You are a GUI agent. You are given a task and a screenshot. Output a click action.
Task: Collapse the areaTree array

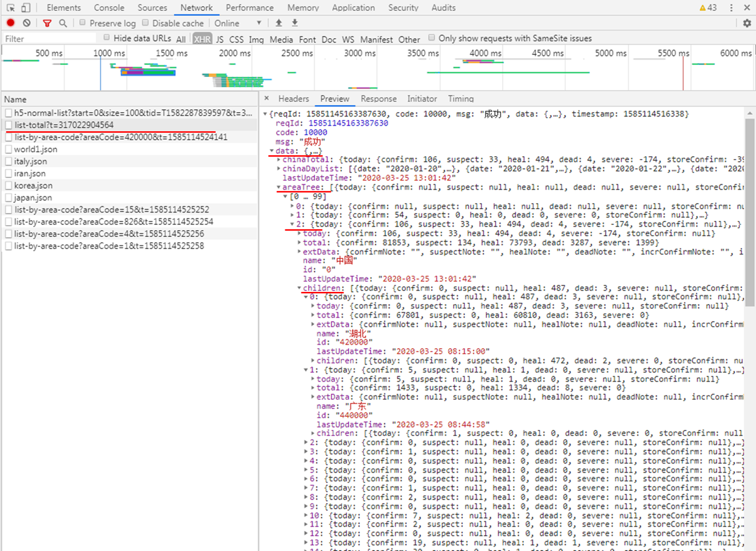click(279, 188)
